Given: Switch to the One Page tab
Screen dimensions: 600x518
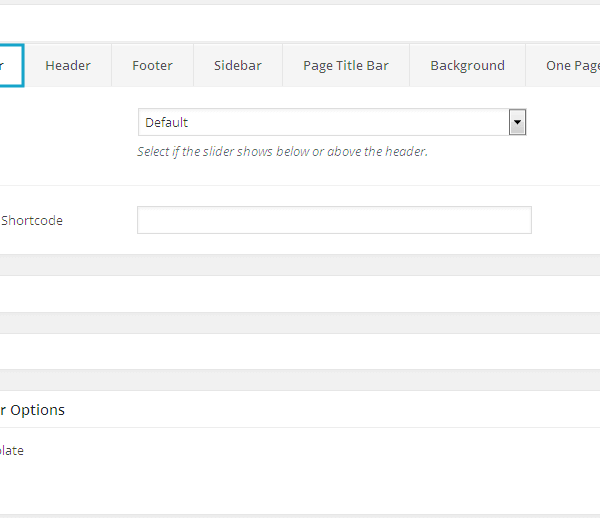Looking at the screenshot, I should [572, 66].
